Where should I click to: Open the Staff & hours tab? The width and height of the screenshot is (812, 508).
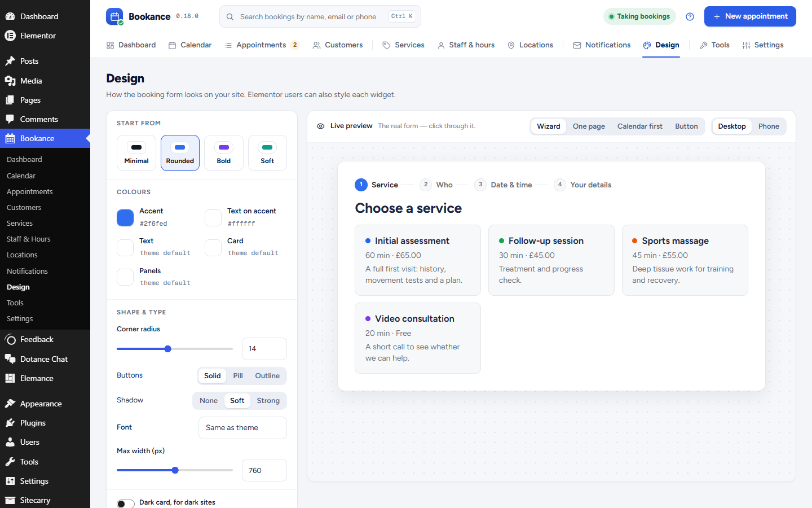(466, 45)
